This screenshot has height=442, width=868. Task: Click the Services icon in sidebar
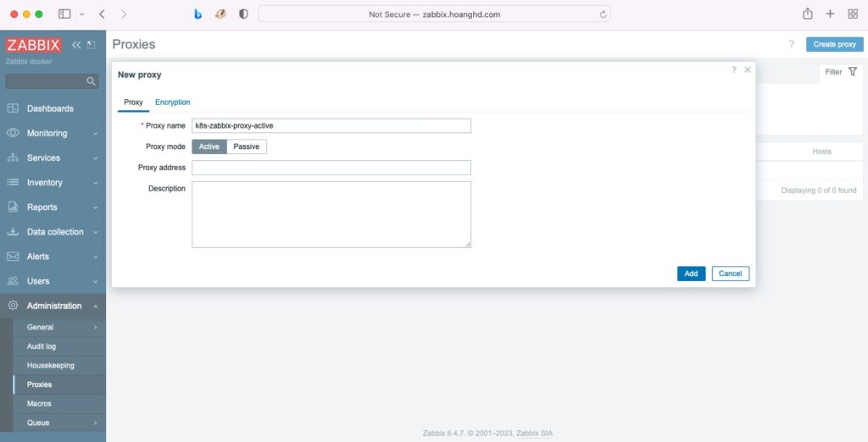click(13, 157)
